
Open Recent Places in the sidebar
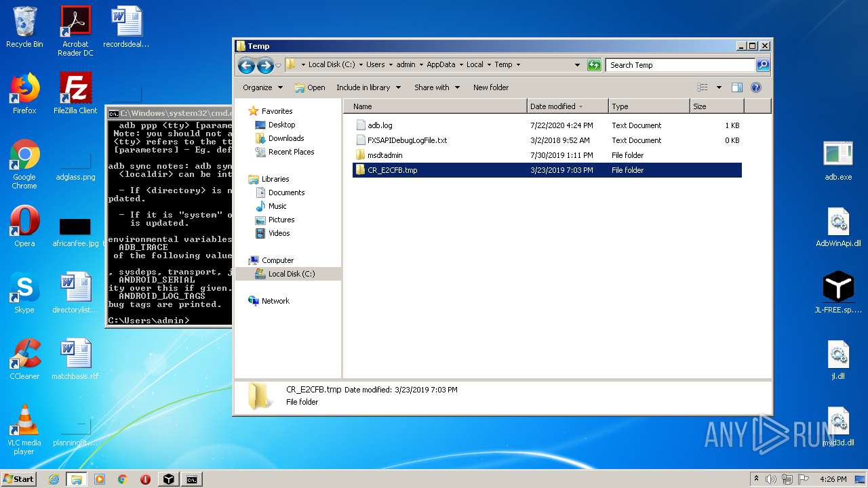point(291,152)
